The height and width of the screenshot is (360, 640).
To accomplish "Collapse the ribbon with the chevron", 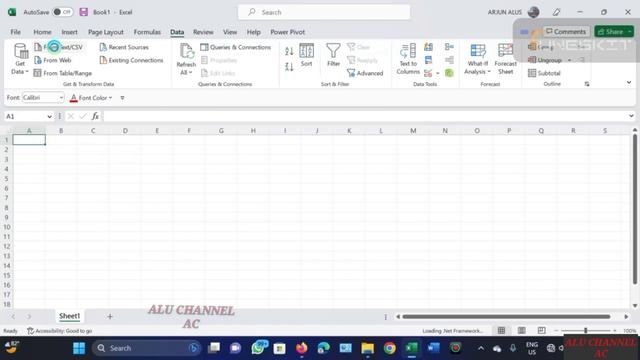I will pyautogui.click(x=629, y=82).
